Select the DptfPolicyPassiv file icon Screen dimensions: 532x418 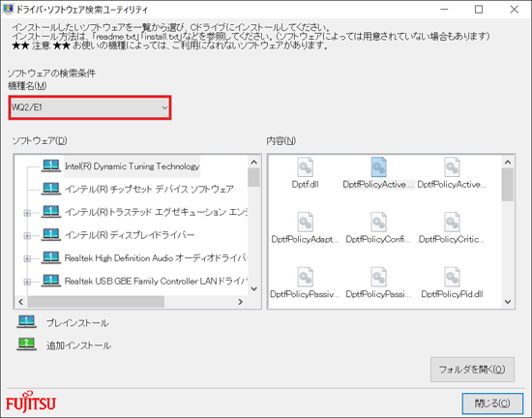[305, 277]
